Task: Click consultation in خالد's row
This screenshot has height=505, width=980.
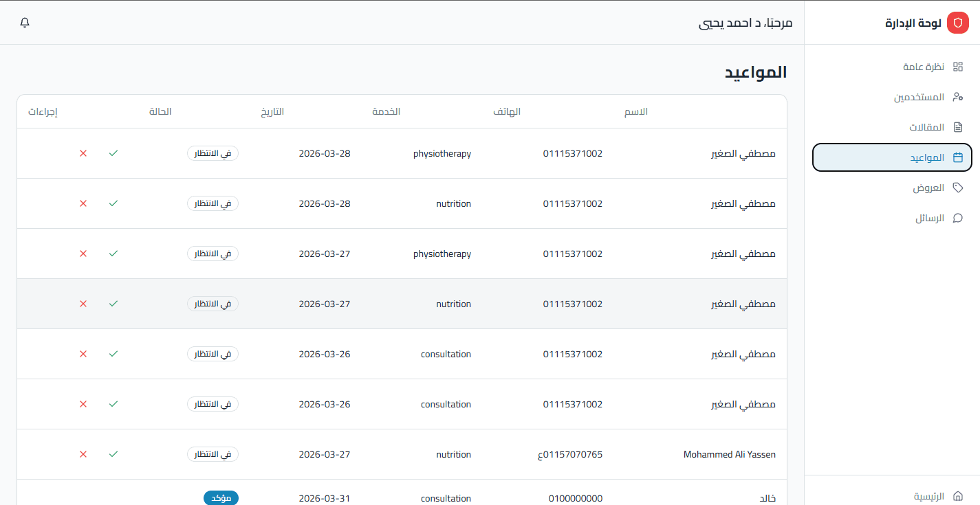Action: [x=446, y=498]
